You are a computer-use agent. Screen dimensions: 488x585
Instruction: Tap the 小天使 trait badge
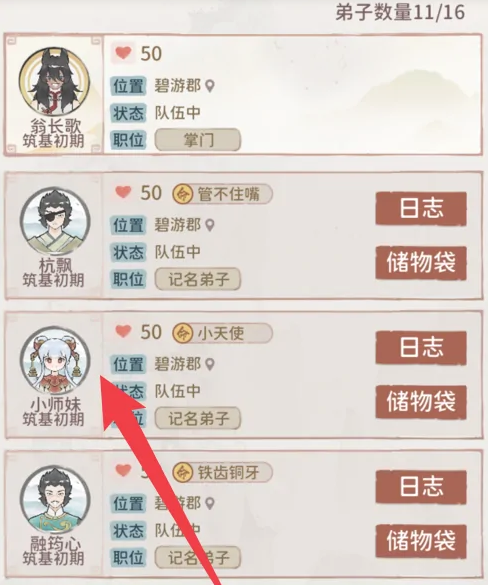point(222,333)
